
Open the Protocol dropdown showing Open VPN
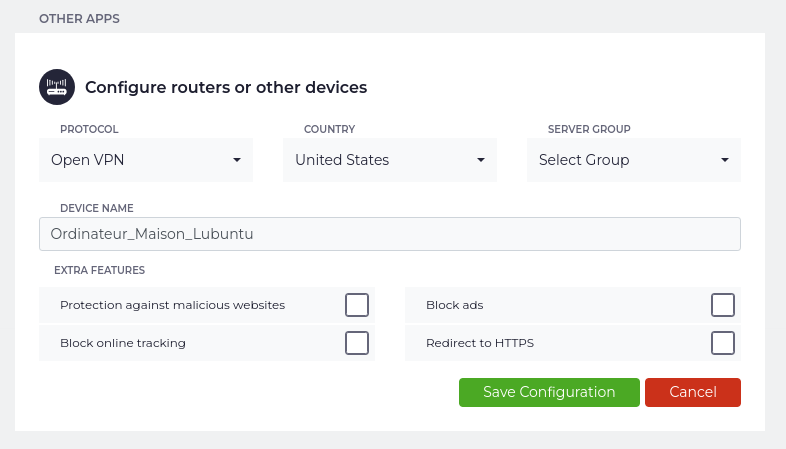[x=145, y=160]
